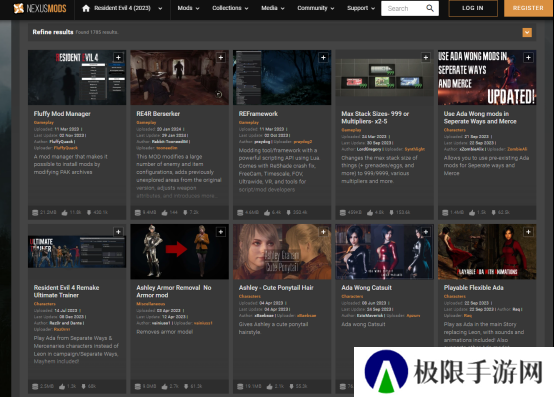Click the home icon beside Resident Evil 4
Viewport: 554px width, 397px height.
click(x=86, y=8)
